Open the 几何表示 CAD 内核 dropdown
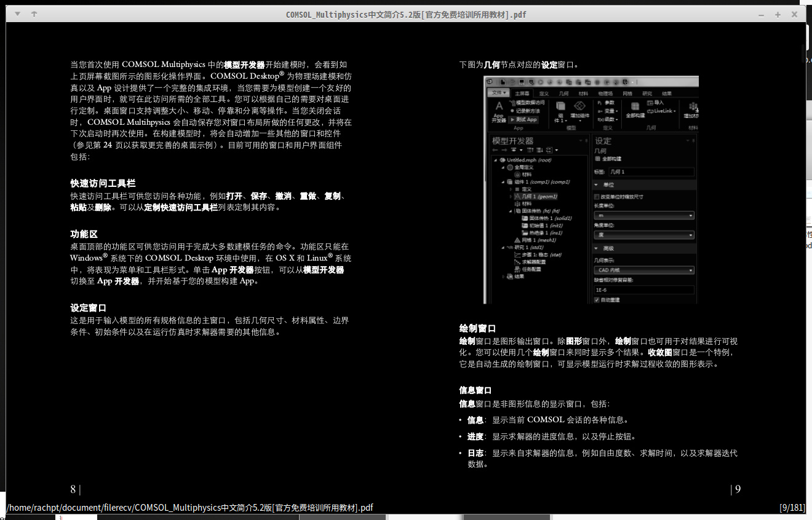Viewport: 812px width, 520px height. (x=644, y=270)
